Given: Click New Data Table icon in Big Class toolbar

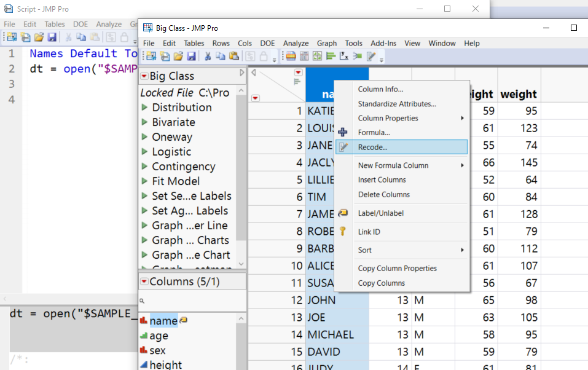Looking at the screenshot, I should pyautogui.click(x=151, y=57).
